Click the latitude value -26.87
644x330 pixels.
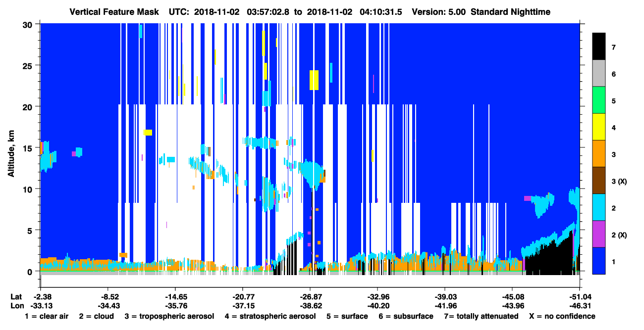310,297
